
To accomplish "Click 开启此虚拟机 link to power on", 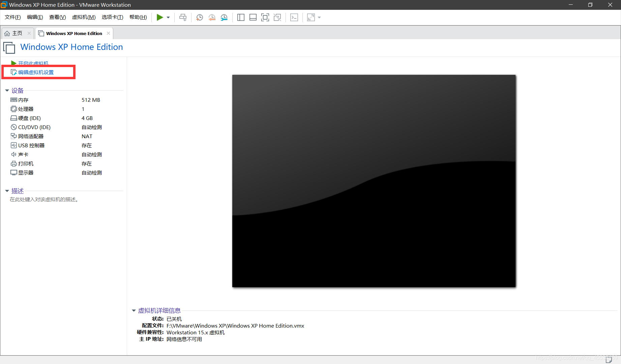I will coord(33,63).
